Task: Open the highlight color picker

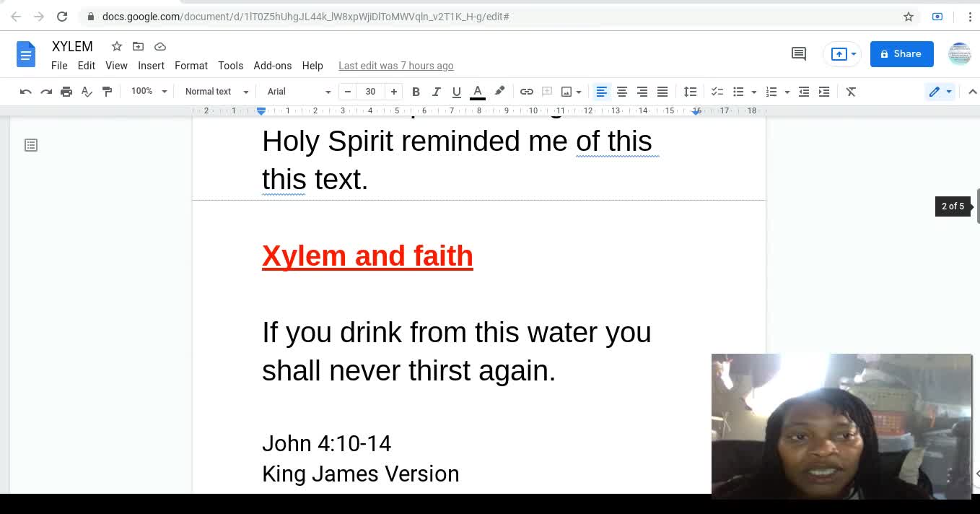Action: click(x=499, y=92)
